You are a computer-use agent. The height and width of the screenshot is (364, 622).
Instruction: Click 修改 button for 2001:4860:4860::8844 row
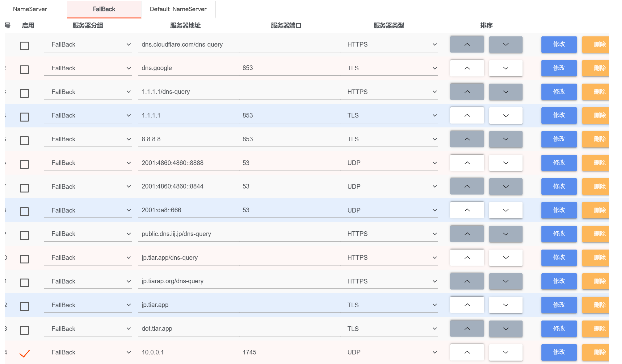click(x=559, y=187)
